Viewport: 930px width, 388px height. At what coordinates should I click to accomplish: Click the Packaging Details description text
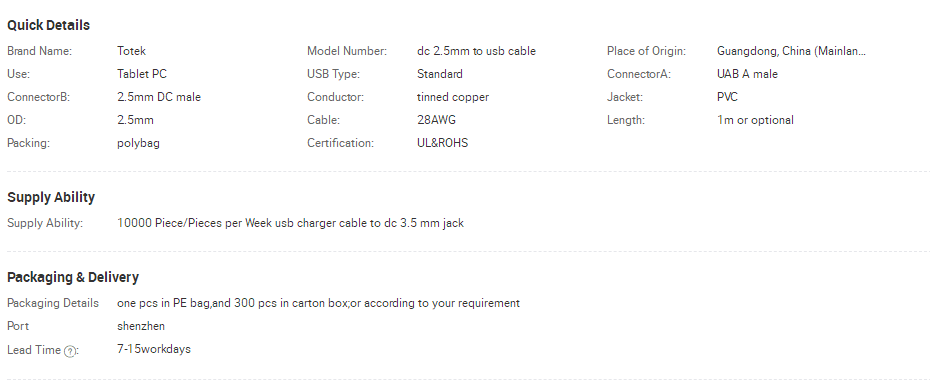coord(319,303)
